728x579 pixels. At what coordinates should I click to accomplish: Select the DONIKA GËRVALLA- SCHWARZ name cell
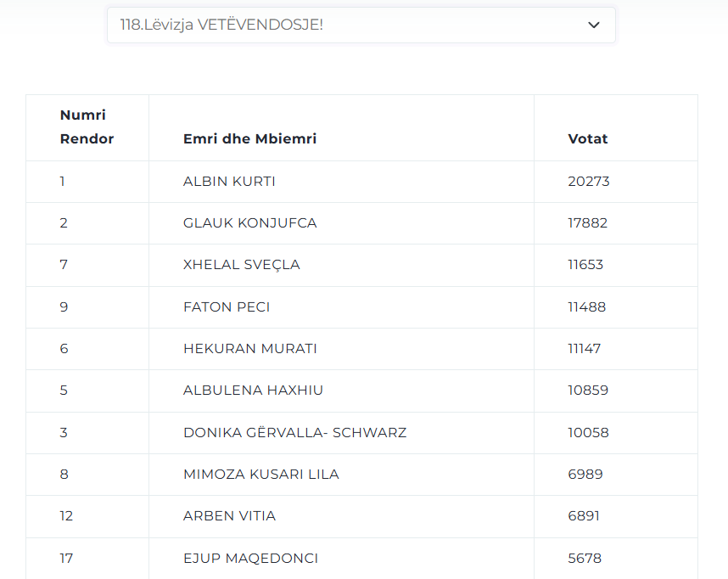(x=341, y=433)
